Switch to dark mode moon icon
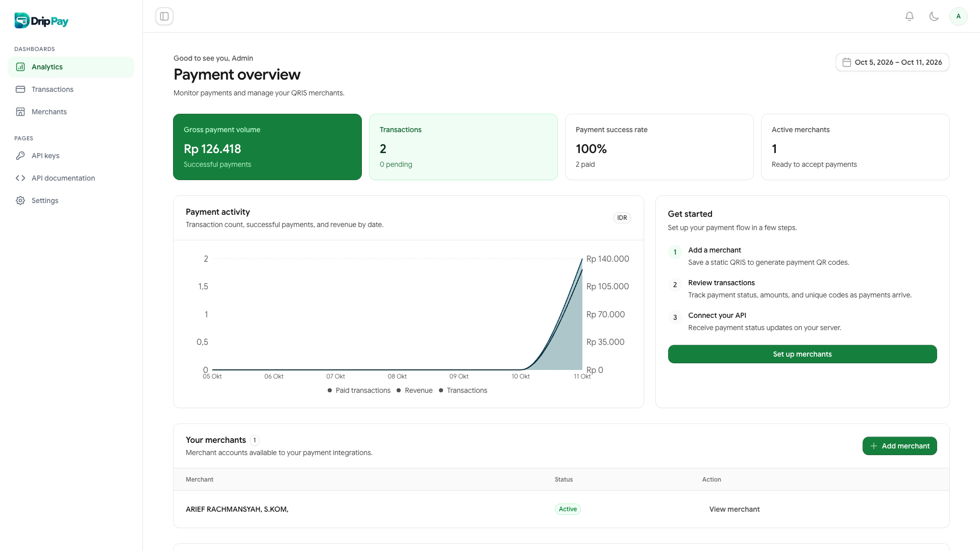 [934, 16]
